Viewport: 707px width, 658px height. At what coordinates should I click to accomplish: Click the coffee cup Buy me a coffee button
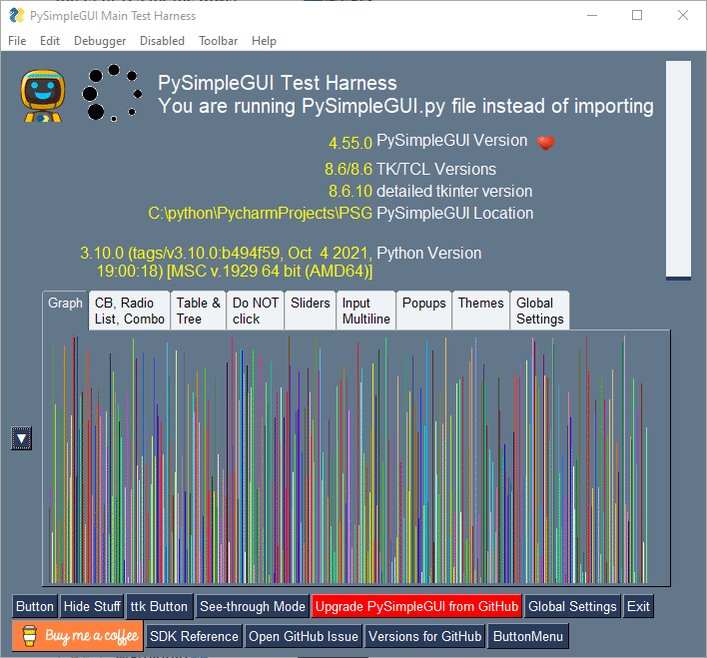[x=78, y=636]
